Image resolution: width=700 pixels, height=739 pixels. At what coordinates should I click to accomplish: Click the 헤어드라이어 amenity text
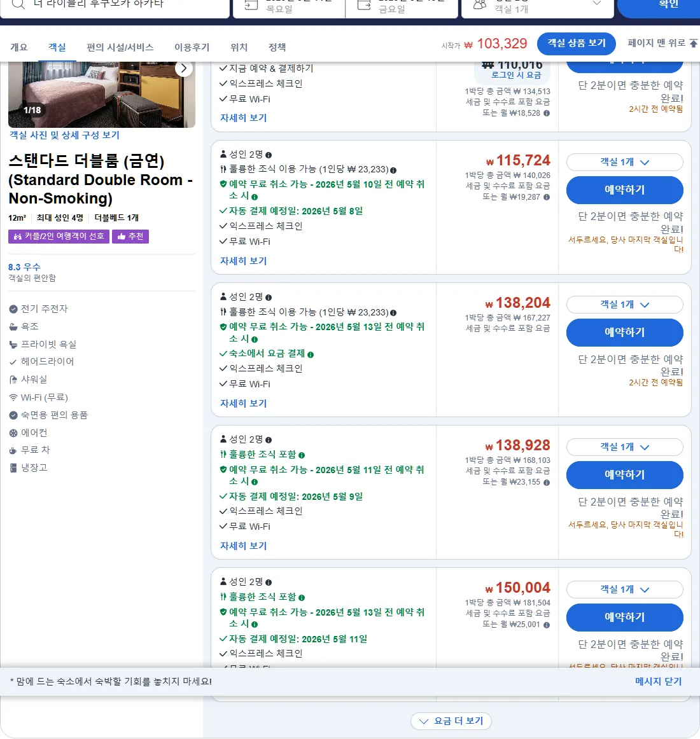pos(47,361)
